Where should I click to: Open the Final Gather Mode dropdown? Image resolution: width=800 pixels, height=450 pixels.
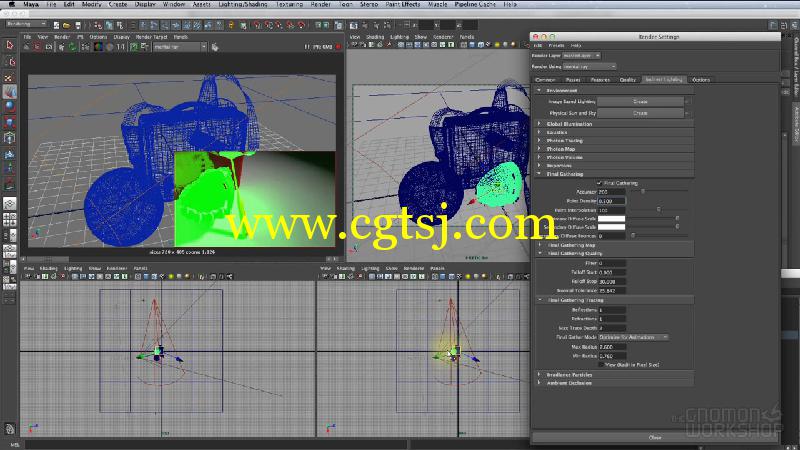pyautogui.click(x=633, y=337)
